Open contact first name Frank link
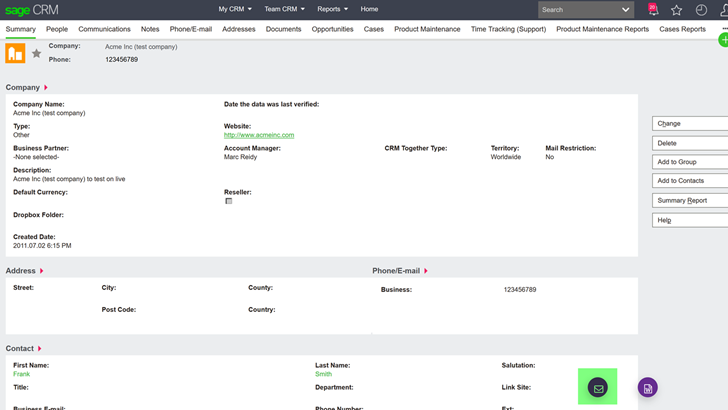This screenshot has height=410, width=728. tap(21, 374)
